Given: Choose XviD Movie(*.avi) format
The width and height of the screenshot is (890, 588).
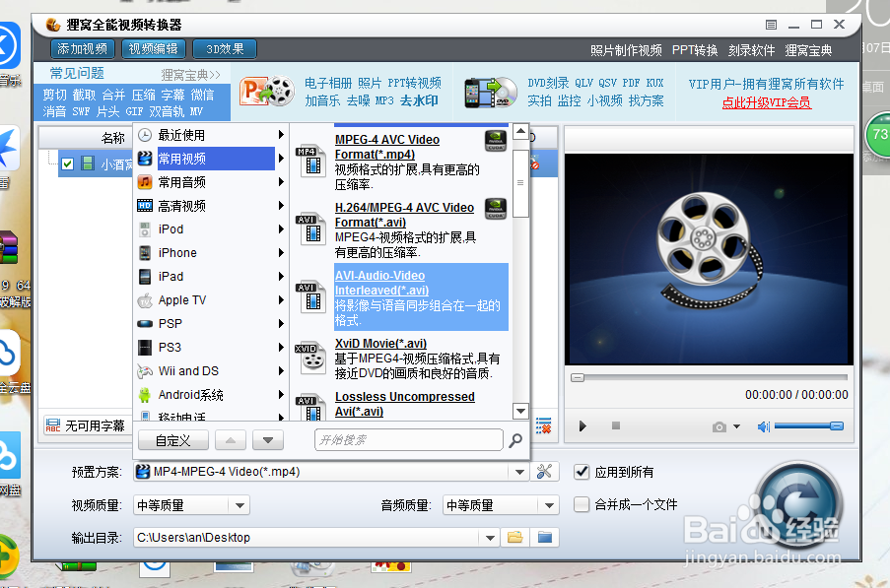Looking at the screenshot, I should pos(400,359).
